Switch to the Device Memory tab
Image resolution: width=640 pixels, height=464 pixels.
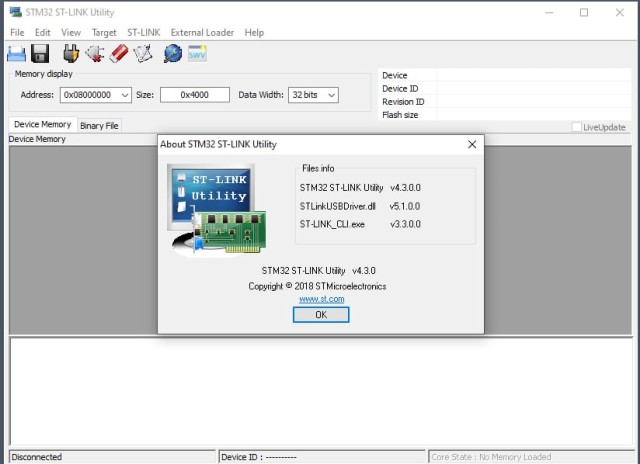[x=42, y=124]
